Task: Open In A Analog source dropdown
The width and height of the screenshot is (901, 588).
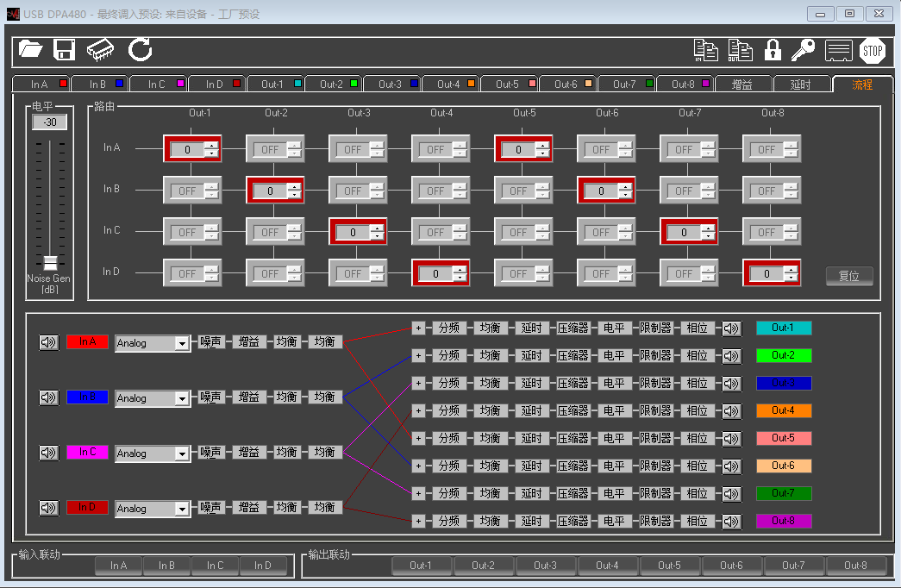Action: click(153, 343)
